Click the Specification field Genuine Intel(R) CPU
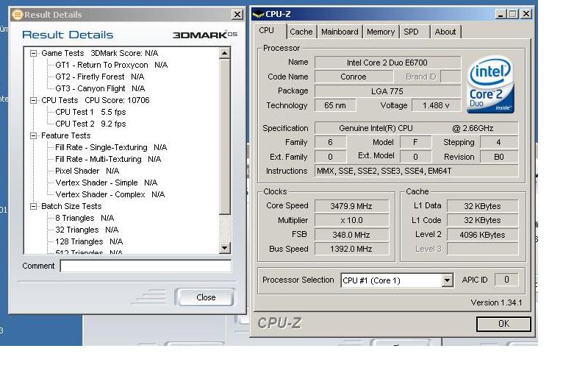Viewport: 588px width, 368px height. click(x=416, y=128)
